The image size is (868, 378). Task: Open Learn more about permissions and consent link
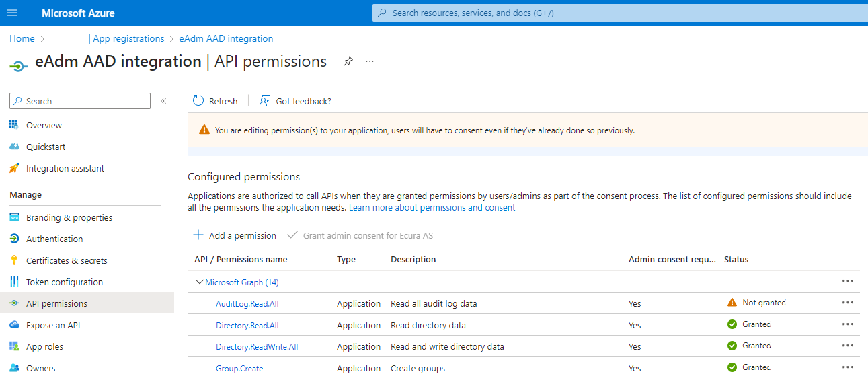[x=432, y=207]
